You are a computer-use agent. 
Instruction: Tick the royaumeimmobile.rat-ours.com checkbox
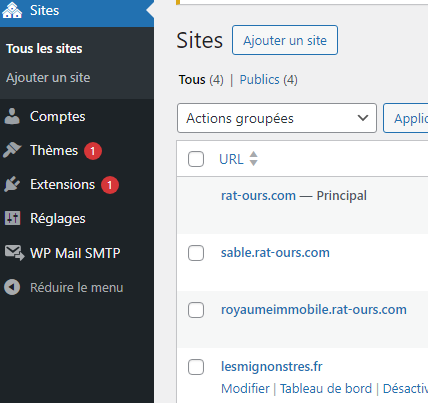pos(196,310)
